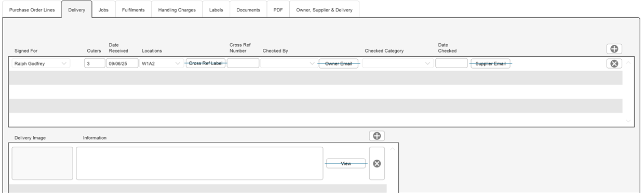Open Owner, Supplier & Delivery tab
This screenshot has height=193, width=644.
point(324,10)
